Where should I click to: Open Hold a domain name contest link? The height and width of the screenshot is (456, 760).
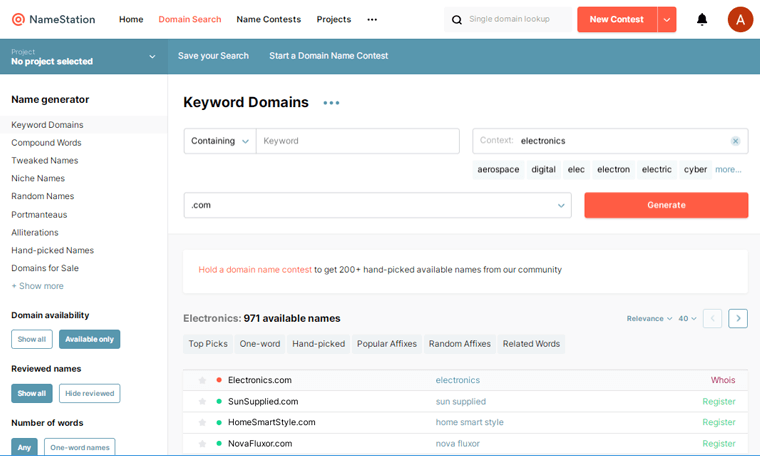coord(255,269)
